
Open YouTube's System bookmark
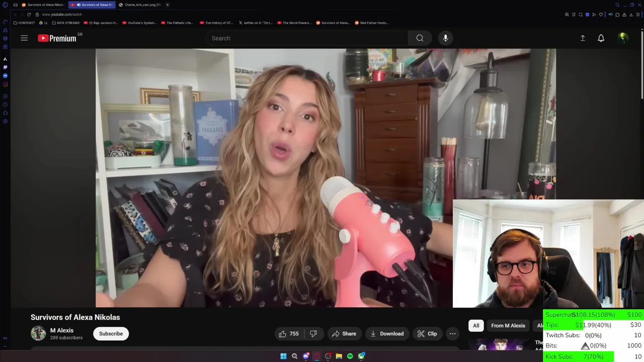(139, 23)
